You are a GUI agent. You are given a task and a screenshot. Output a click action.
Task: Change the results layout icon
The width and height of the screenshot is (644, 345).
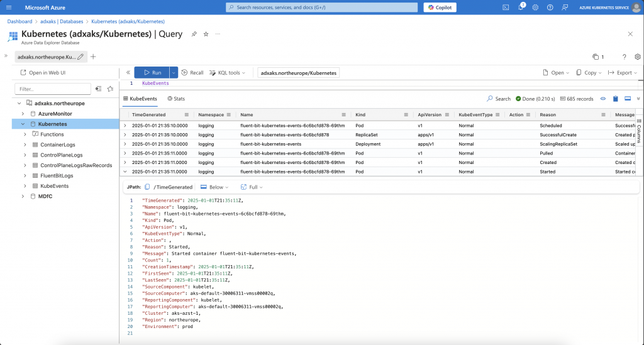pyautogui.click(x=628, y=99)
